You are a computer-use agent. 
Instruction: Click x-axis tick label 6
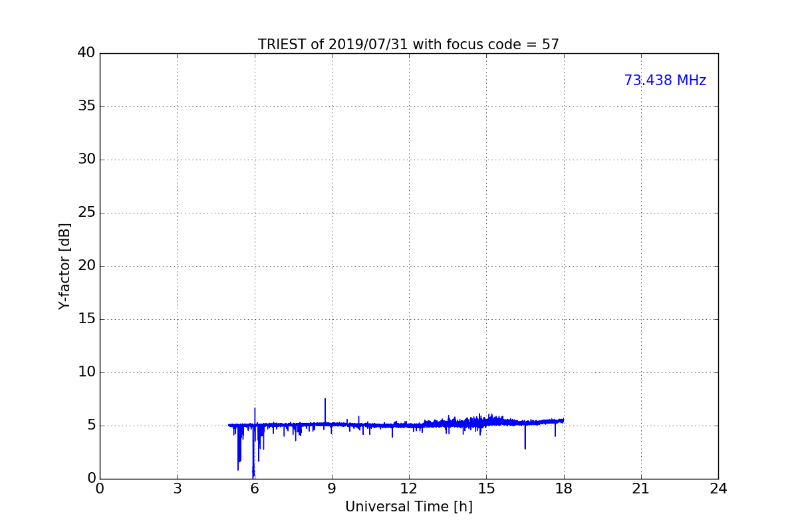pos(254,489)
